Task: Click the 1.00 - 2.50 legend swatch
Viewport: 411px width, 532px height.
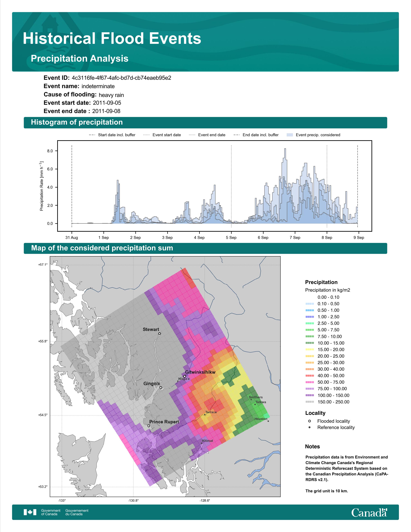Action: pyautogui.click(x=309, y=317)
